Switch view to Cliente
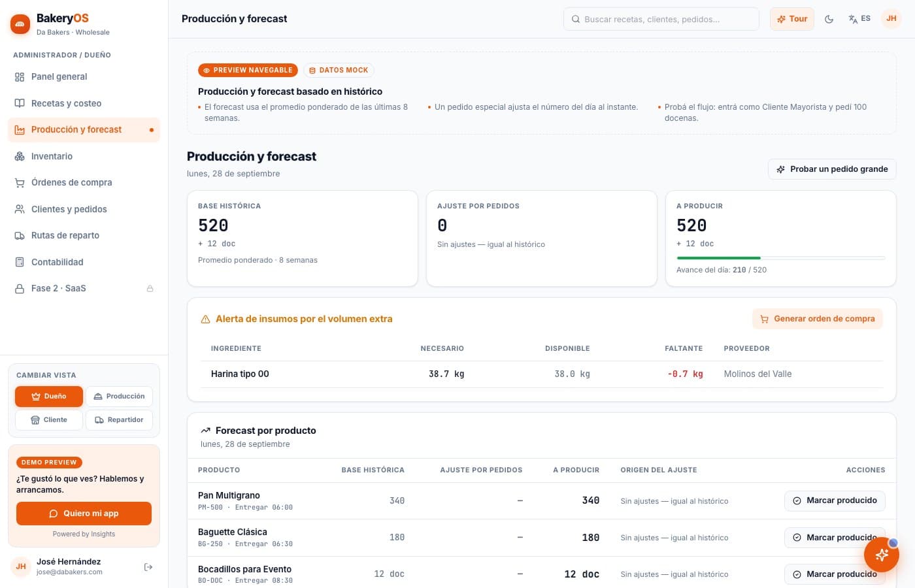The image size is (915, 588). (49, 420)
